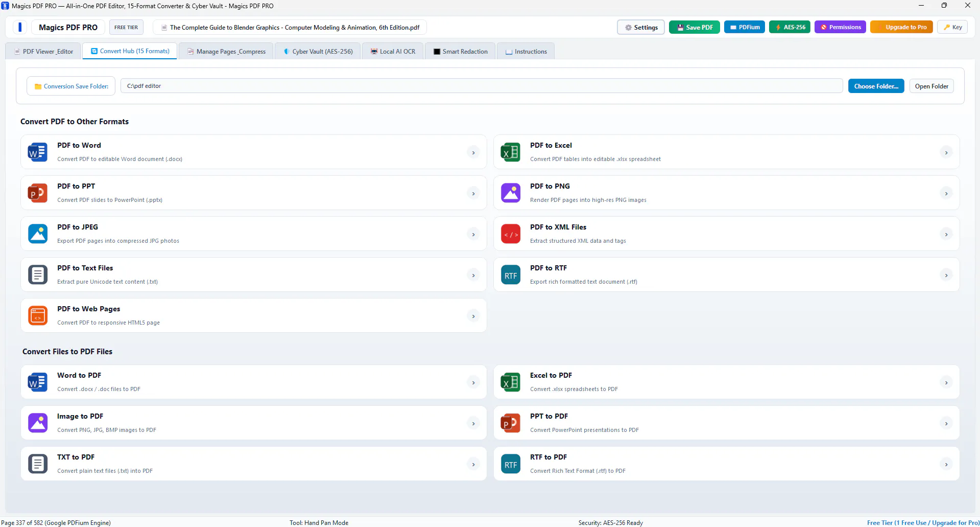Screen dimensions: 980x527
Task: Click the AES-256 encryption button
Action: [790, 27]
